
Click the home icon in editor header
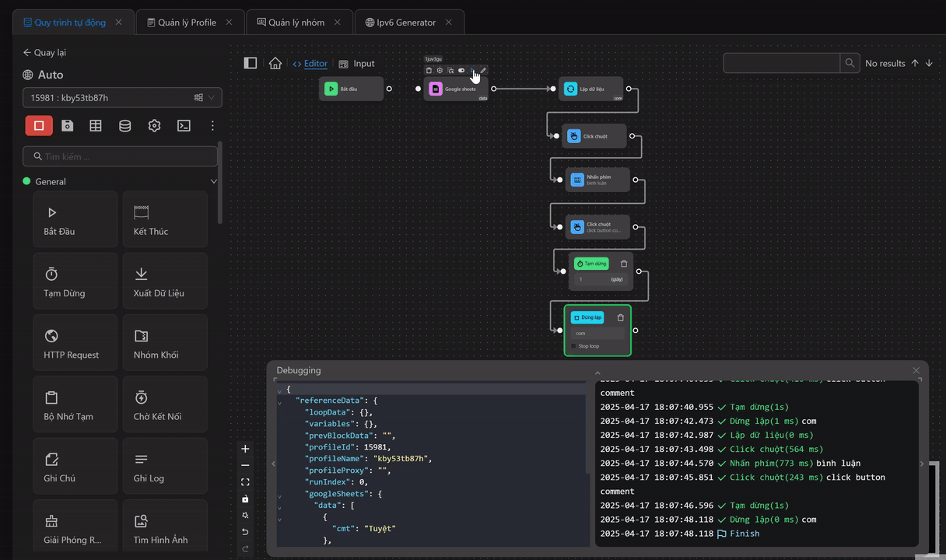[275, 64]
